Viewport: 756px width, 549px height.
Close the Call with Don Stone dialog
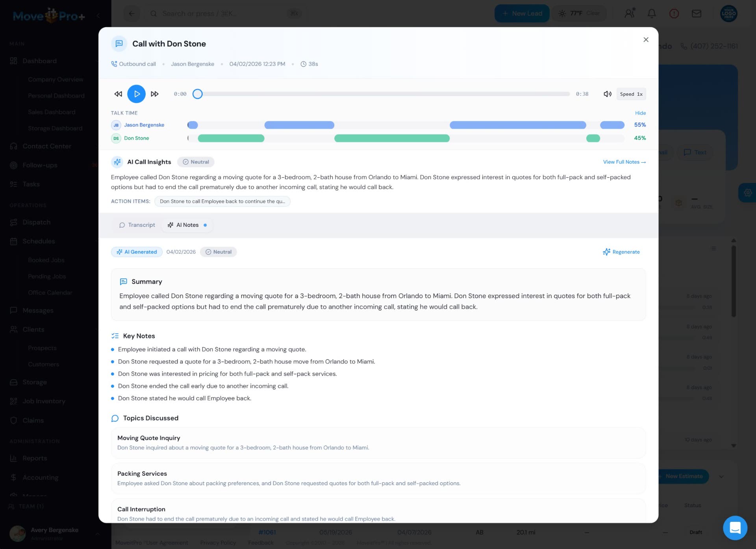point(646,39)
